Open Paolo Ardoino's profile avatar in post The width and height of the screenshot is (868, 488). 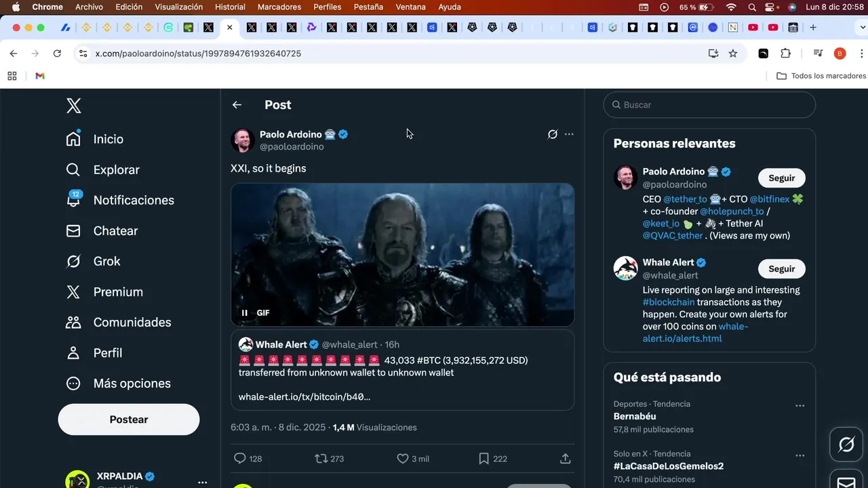click(243, 140)
